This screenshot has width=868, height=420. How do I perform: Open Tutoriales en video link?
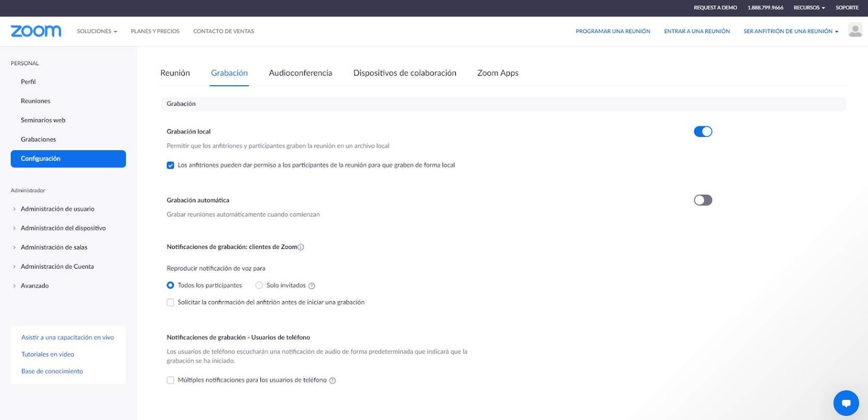pos(48,354)
